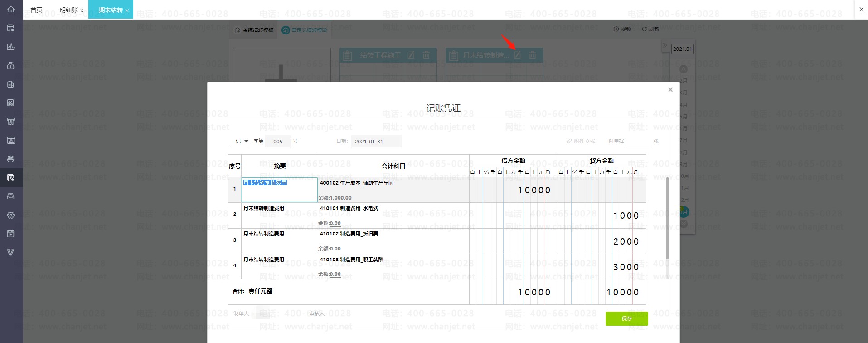Switch to the 首页 tab
The image size is (868, 343).
(36, 10)
